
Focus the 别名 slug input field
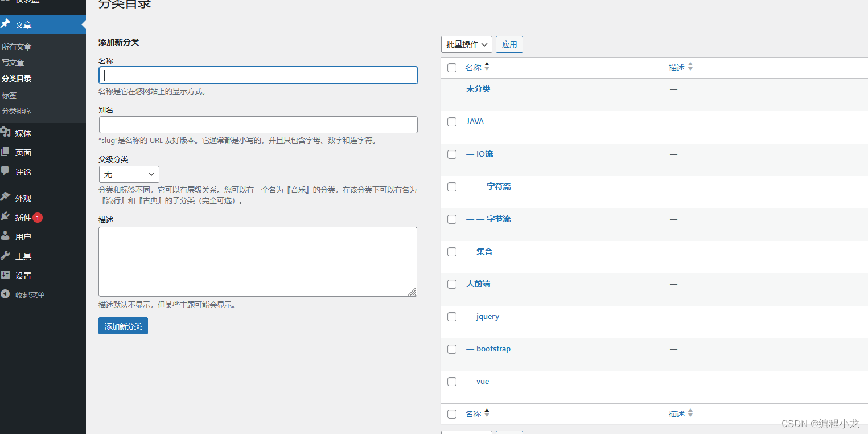click(258, 125)
